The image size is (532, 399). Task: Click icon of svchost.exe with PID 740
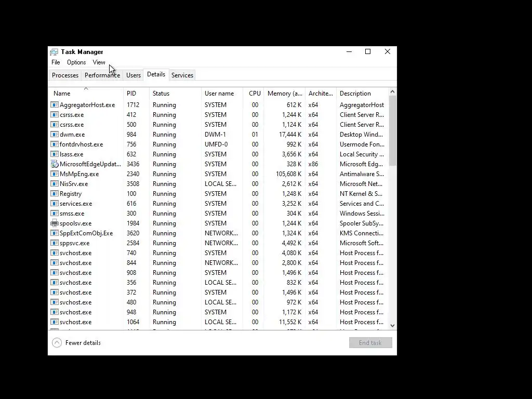coord(54,253)
